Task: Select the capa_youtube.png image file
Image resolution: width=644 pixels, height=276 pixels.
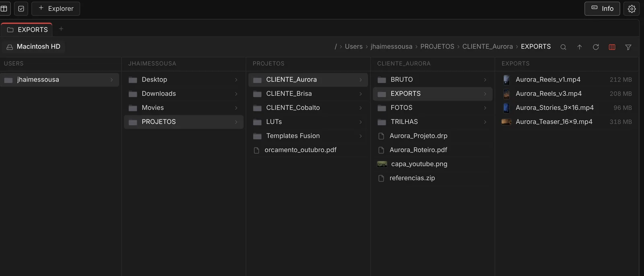Action: pyautogui.click(x=433, y=164)
